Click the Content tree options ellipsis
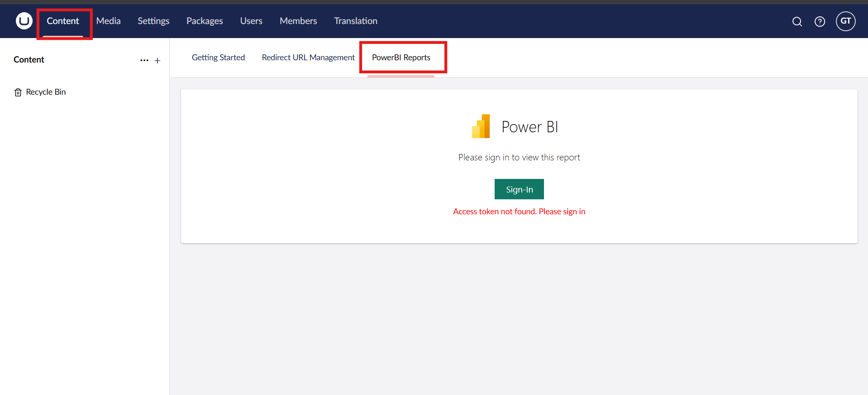This screenshot has width=868, height=395. 144,60
